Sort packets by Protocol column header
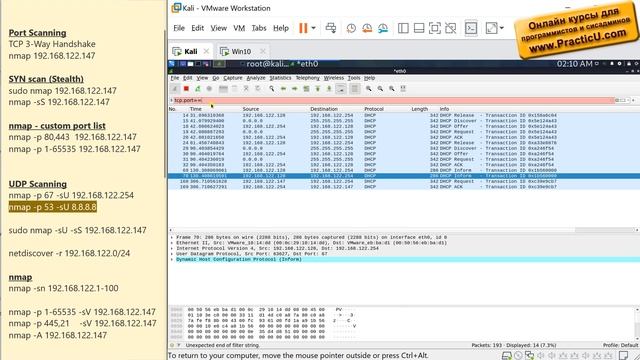Viewport: 640px width, 360px height. pos(374,109)
